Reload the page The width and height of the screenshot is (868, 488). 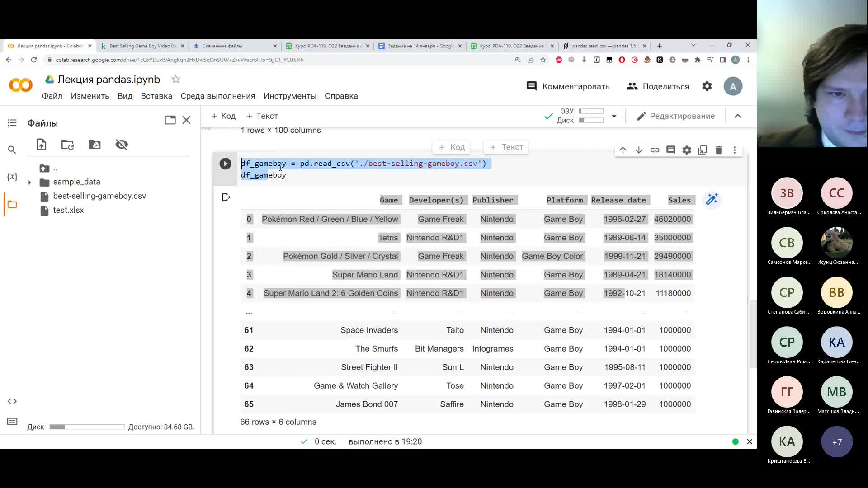point(34,60)
